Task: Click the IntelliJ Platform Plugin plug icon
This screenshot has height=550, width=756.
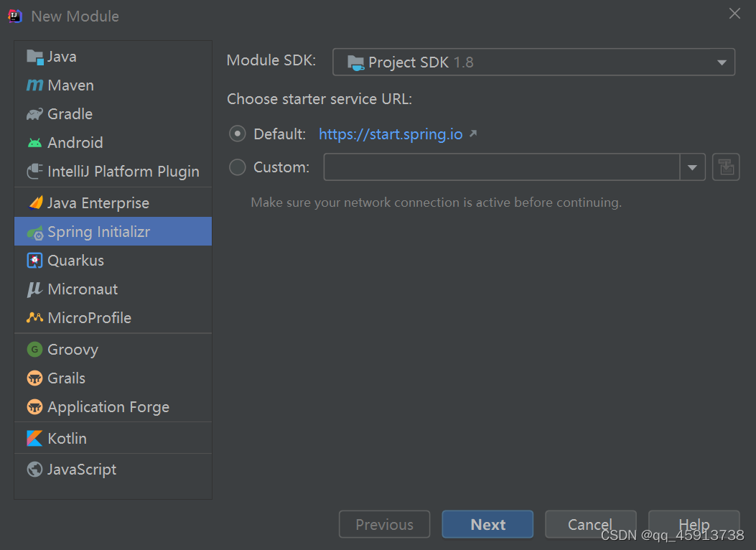Action: pyautogui.click(x=34, y=171)
